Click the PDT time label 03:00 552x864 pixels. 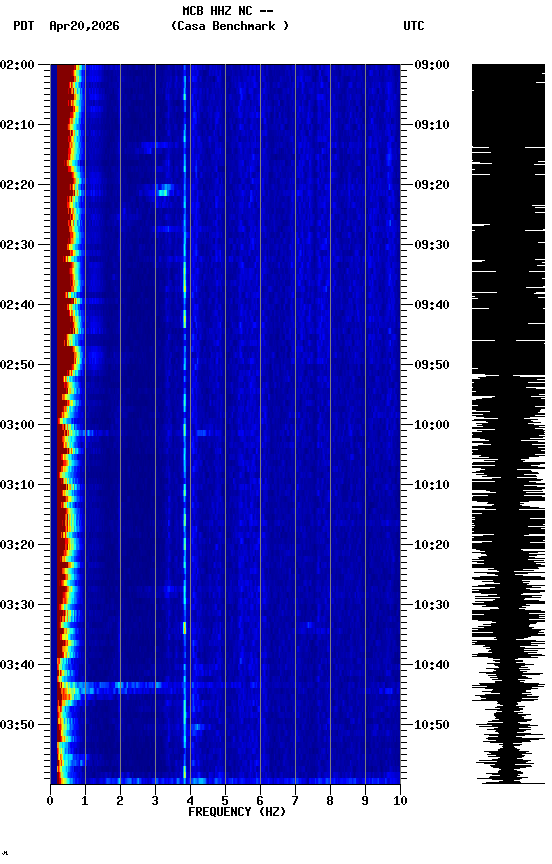pyautogui.click(x=17, y=425)
